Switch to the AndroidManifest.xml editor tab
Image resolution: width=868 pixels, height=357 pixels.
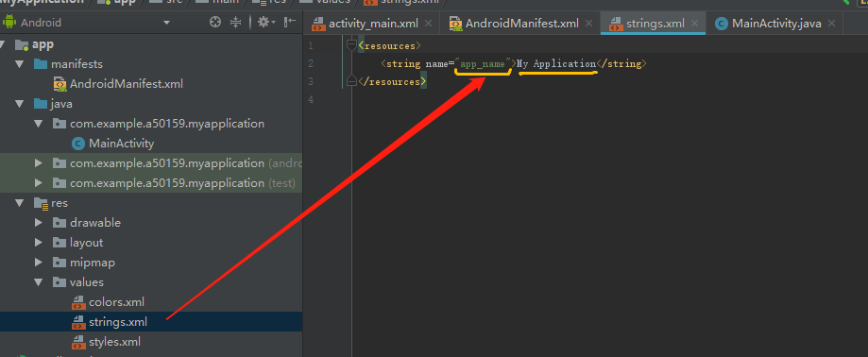tap(521, 24)
